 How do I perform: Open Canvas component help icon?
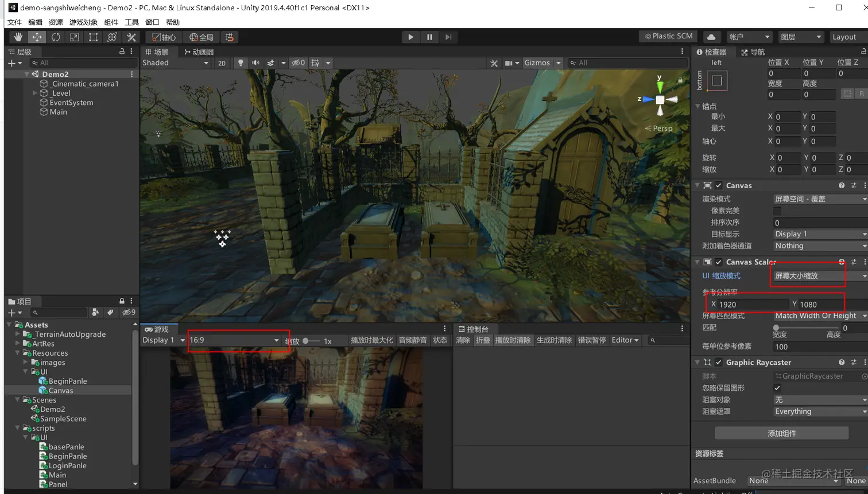(x=842, y=185)
